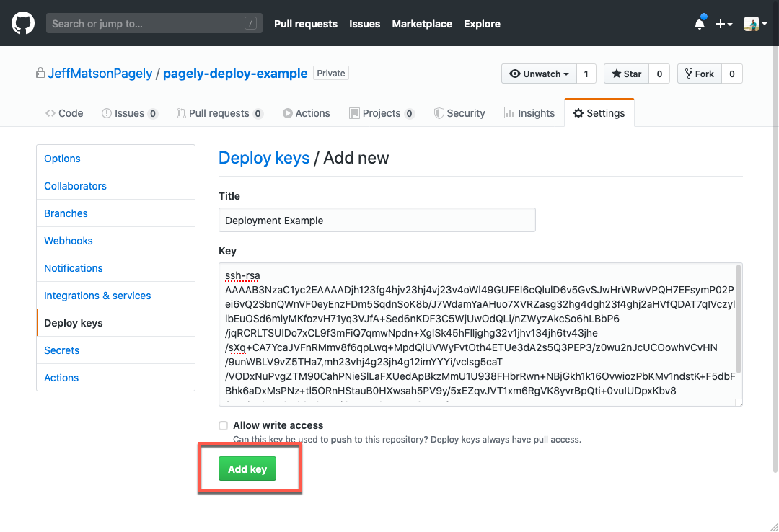Click the lock icon beside the repository name

coord(40,73)
